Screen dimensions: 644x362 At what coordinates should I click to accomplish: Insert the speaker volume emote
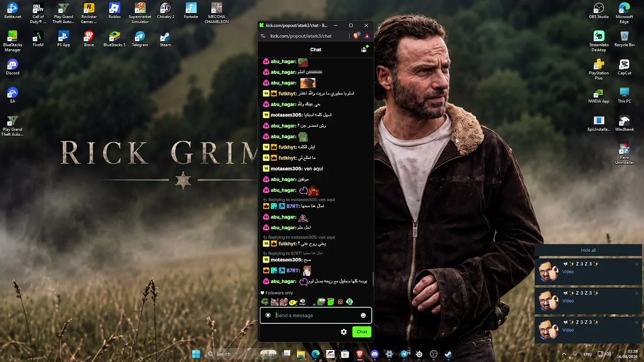coord(302,302)
